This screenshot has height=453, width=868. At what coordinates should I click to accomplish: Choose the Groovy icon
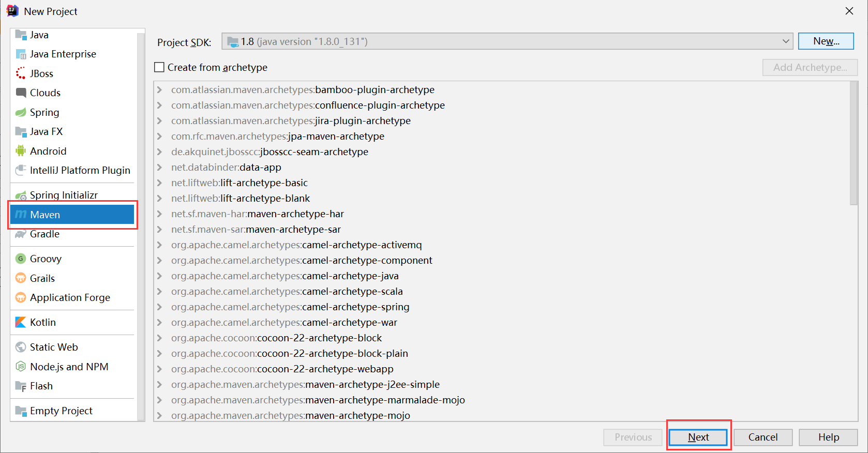tap(21, 259)
